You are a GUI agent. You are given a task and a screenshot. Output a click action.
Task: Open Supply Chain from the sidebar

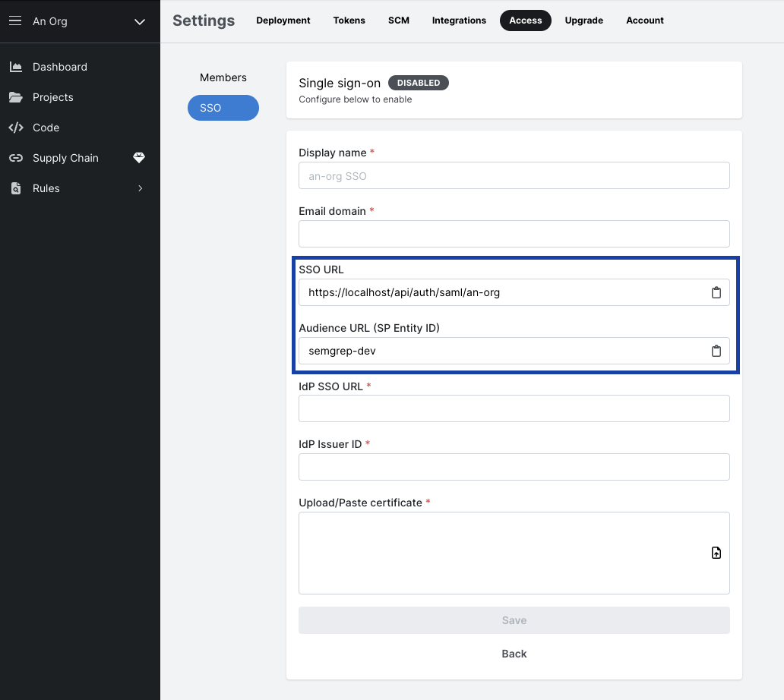coord(65,158)
